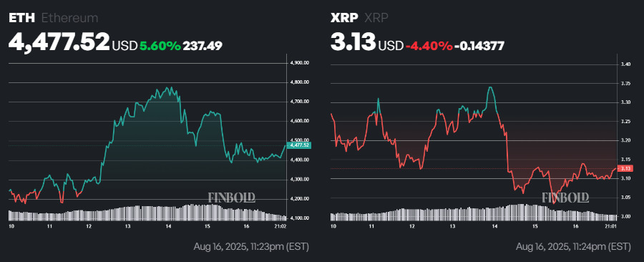
Task: Select the Ethereum name label
Action: 70,18
